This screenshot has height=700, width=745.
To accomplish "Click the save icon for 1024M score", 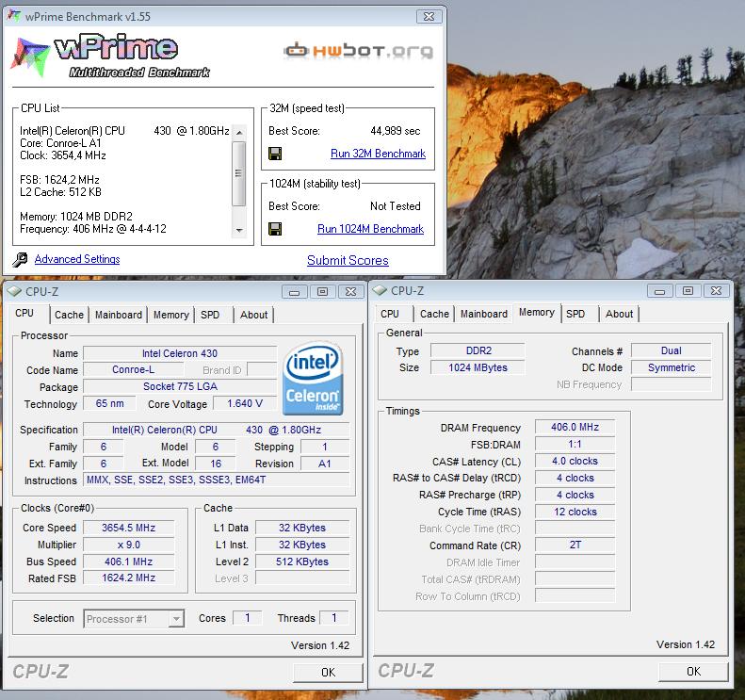I will click(275, 229).
